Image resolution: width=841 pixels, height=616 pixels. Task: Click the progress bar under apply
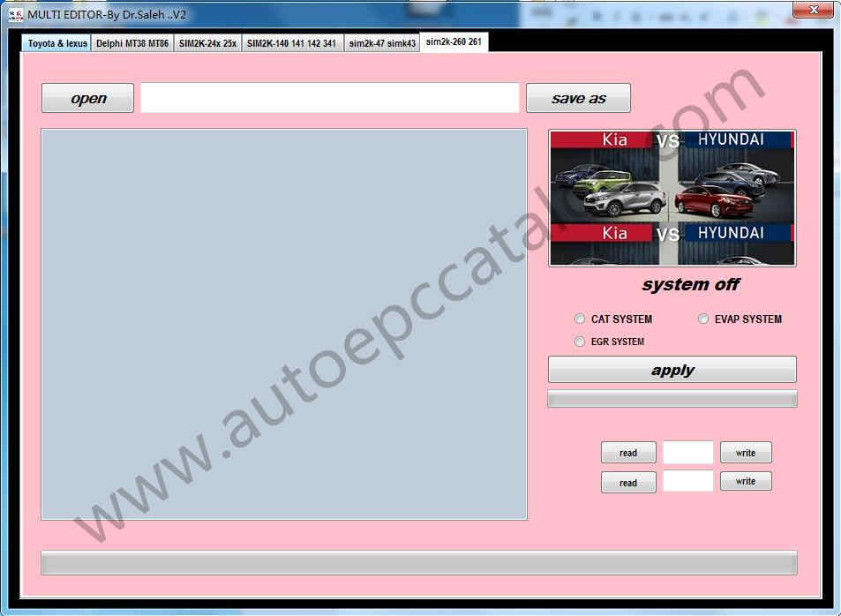click(x=672, y=399)
